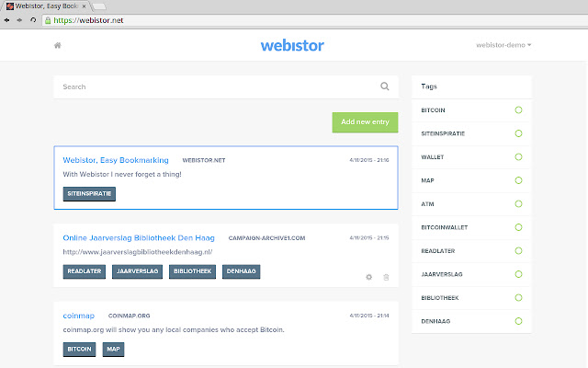The height and width of the screenshot is (368, 588).
Task: Click DENHAAG tag on the entry card
Action: click(x=241, y=271)
